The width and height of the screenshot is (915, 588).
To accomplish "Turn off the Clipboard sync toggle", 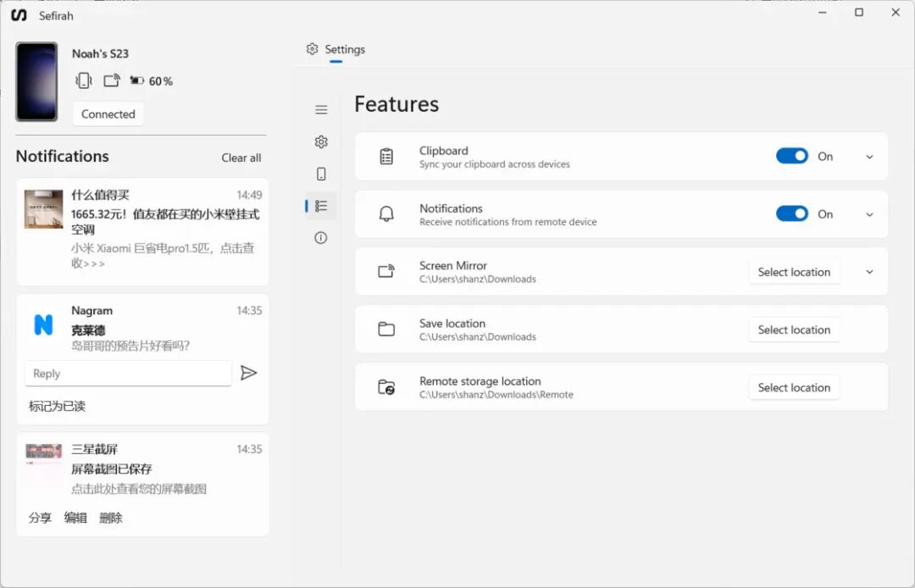I will 792,157.
